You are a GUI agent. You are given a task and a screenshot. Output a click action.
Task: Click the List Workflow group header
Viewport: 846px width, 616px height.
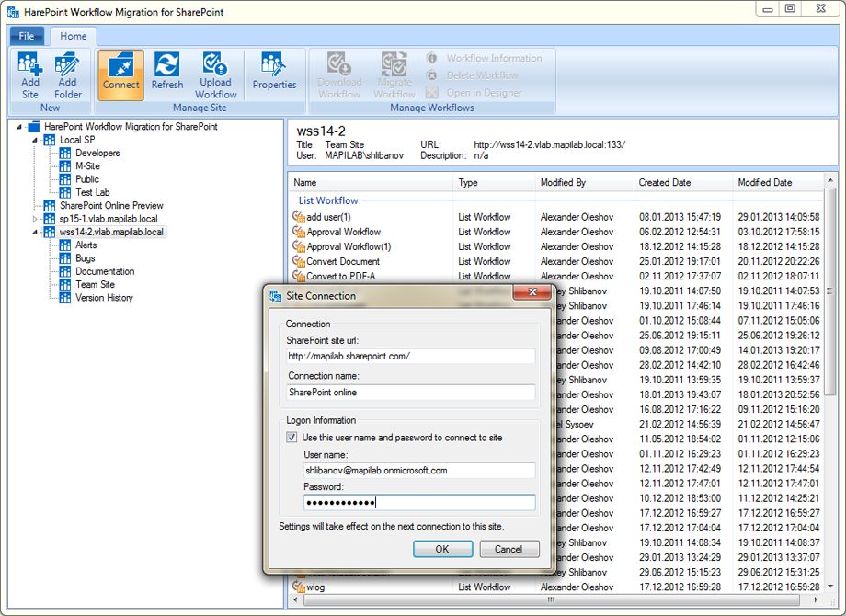tap(328, 200)
